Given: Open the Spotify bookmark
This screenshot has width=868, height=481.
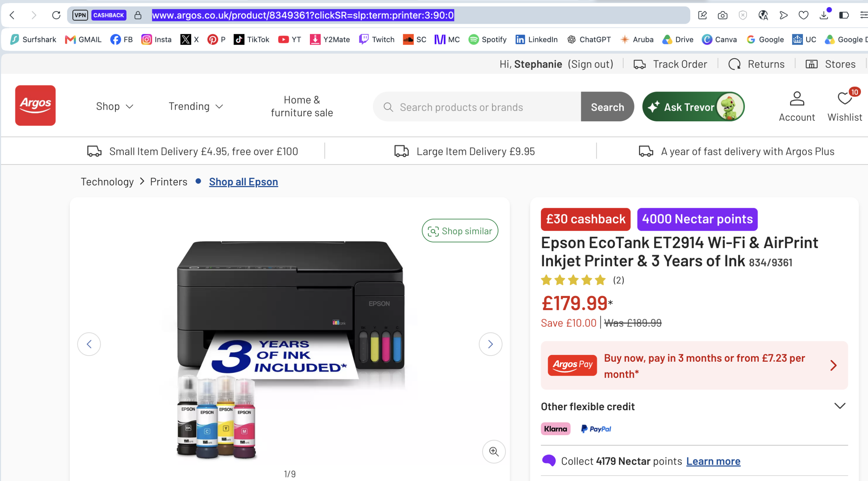Looking at the screenshot, I should point(488,39).
